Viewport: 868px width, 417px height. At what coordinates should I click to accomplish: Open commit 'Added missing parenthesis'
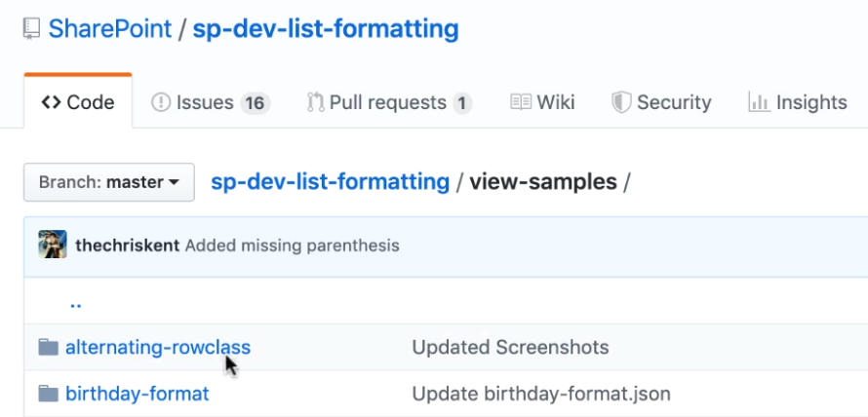(x=292, y=245)
